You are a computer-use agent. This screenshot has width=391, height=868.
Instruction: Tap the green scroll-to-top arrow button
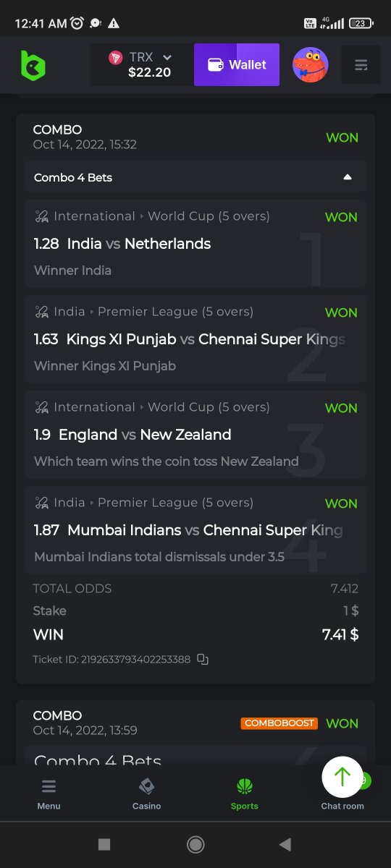pyautogui.click(x=342, y=777)
